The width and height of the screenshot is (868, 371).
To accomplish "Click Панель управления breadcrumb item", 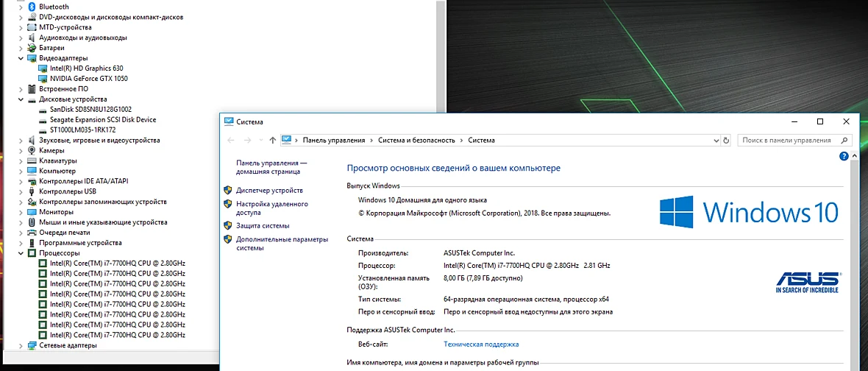I will 334,141.
